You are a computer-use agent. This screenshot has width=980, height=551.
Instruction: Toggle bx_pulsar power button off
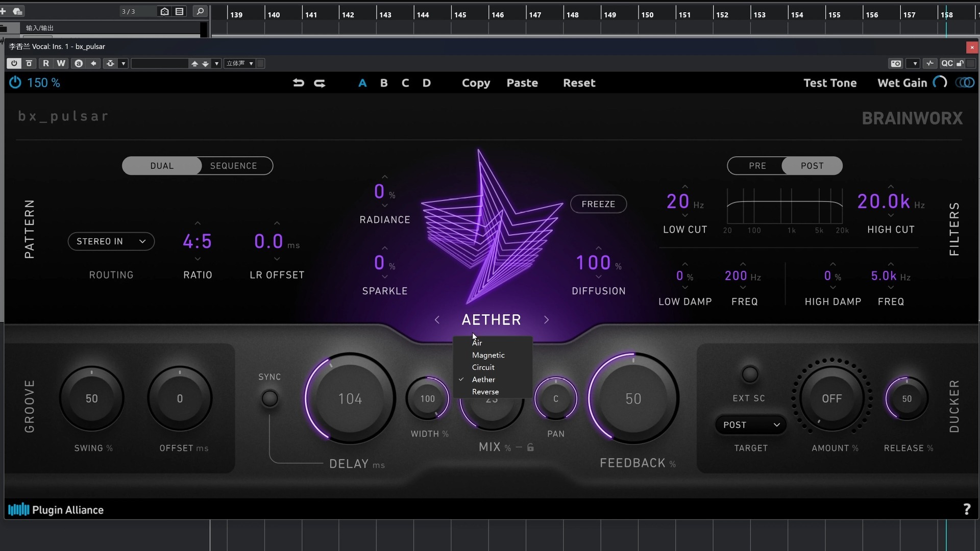click(x=15, y=82)
